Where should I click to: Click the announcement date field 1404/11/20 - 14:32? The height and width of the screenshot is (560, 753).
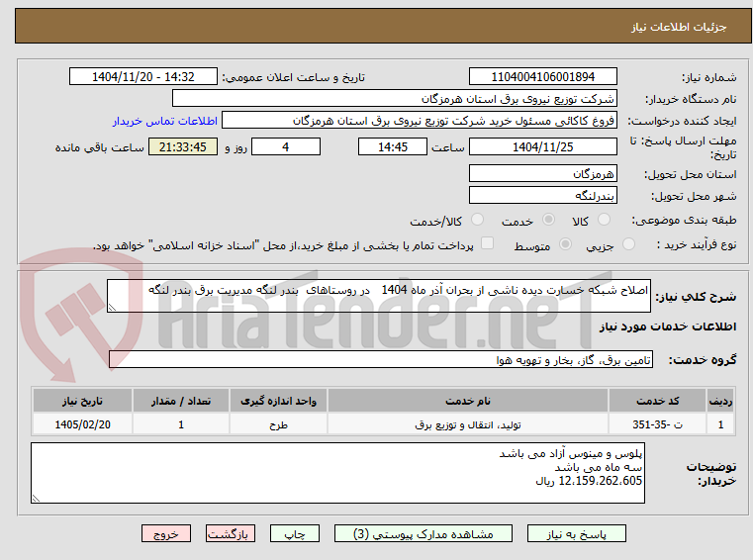(x=143, y=77)
